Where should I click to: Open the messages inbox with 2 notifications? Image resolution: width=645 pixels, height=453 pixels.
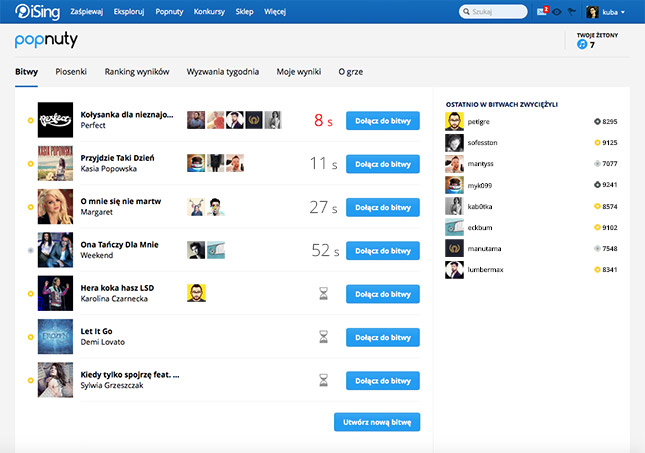pyautogui.click(x=543, y=12)
